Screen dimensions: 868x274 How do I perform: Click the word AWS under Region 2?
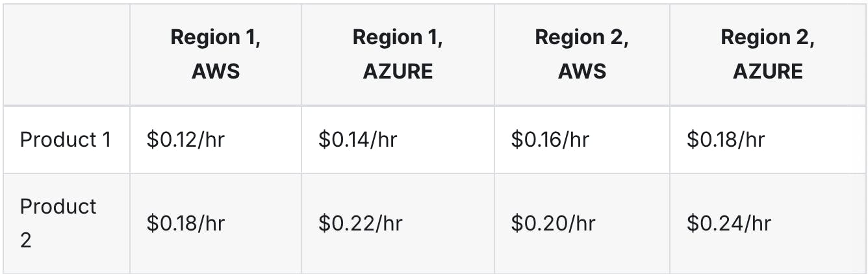[x=582, y=71]
